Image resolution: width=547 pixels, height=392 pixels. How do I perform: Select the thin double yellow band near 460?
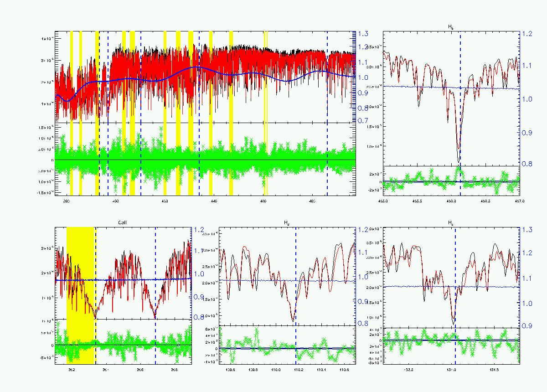pyautogui.click(x=266, y=113)
